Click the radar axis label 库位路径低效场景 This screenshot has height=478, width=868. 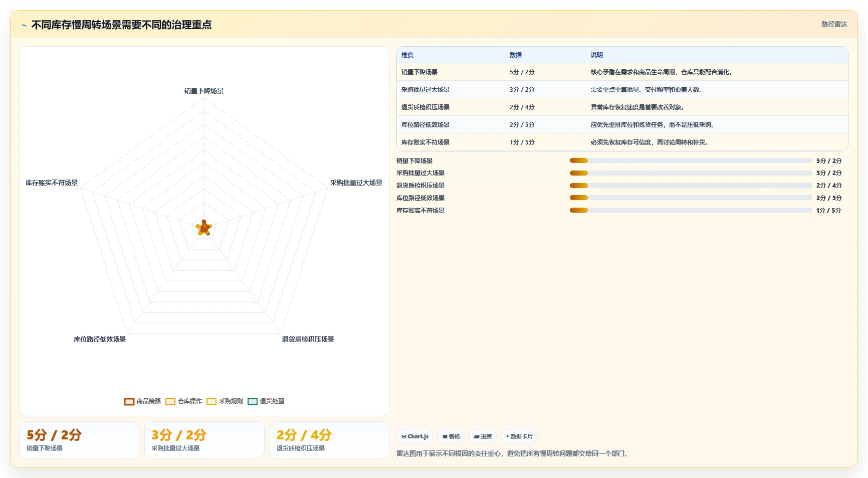point(100,339)
